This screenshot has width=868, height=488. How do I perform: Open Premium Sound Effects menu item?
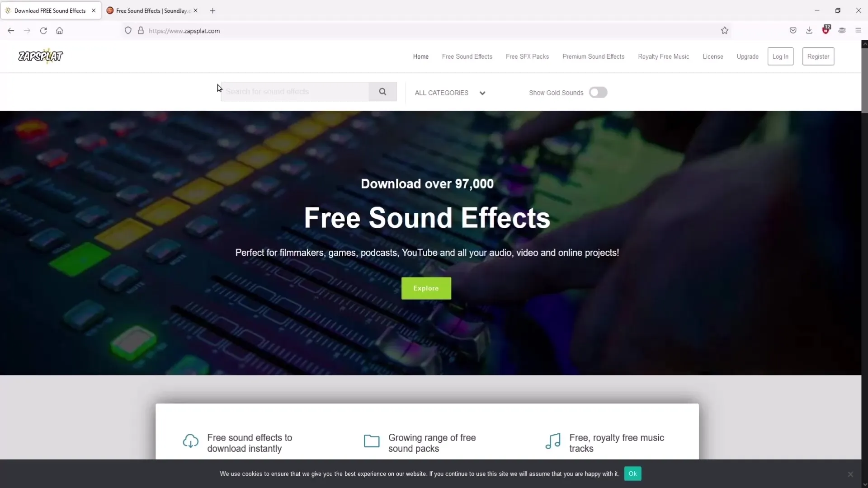[593, 56]
